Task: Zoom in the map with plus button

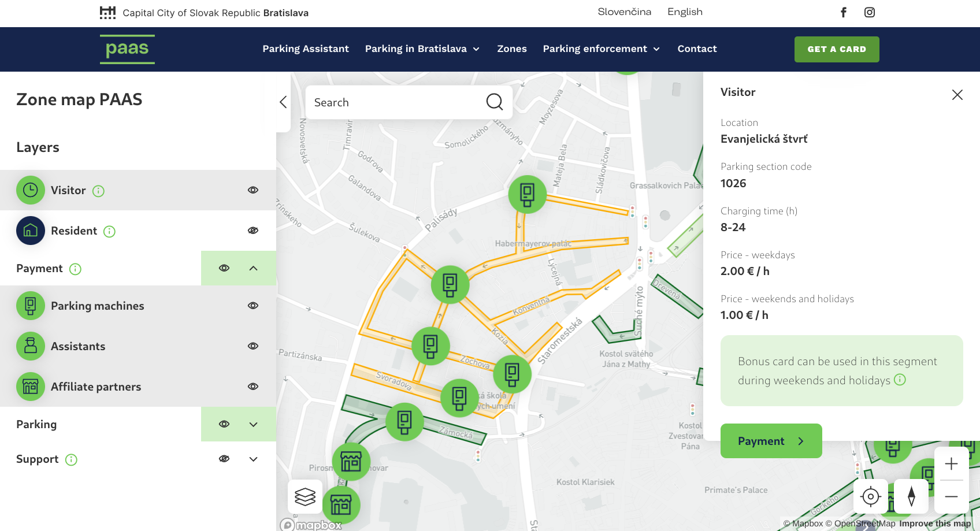Action: click(951, 464)
